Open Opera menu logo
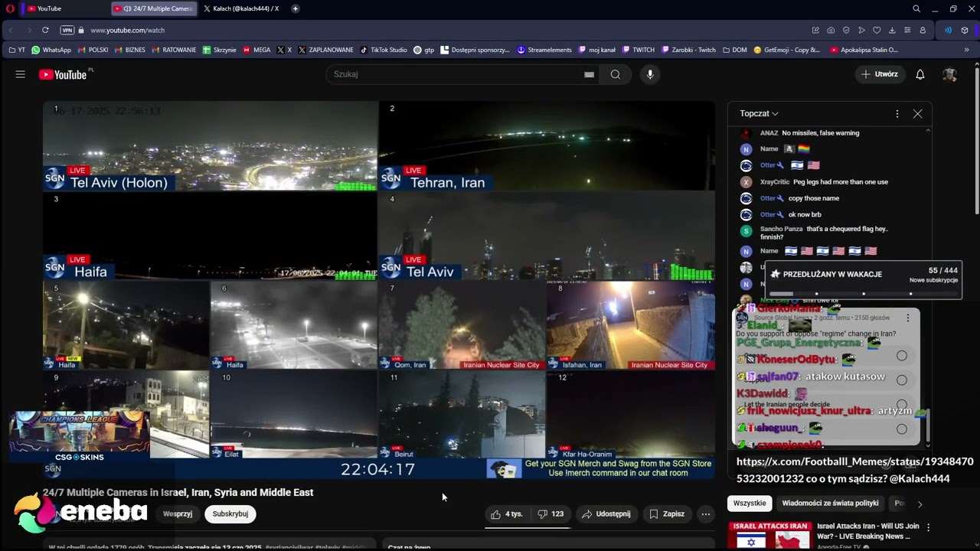 click(x=8, y=8)
